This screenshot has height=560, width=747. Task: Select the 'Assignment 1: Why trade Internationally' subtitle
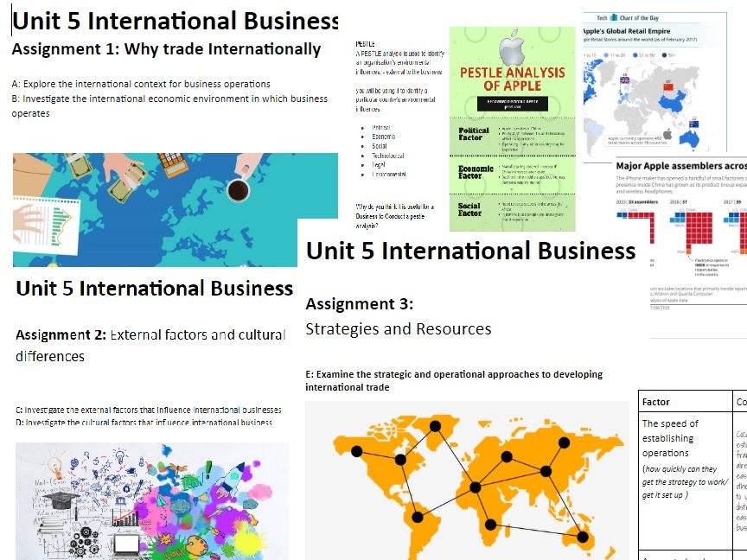pyautogui.click(x=166, y=49)
